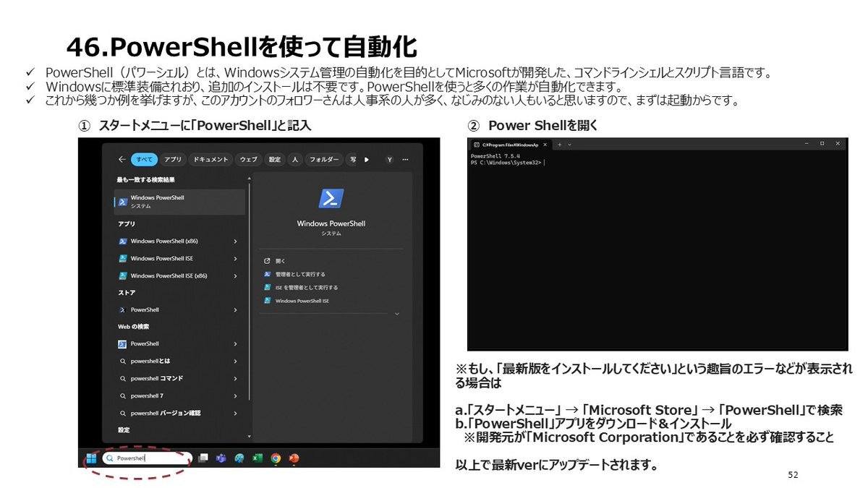The width and height of the screenshot is (868, 488).
Task: Expand the Windows PowerShell ISE chevron
Action: pos(235,258)
